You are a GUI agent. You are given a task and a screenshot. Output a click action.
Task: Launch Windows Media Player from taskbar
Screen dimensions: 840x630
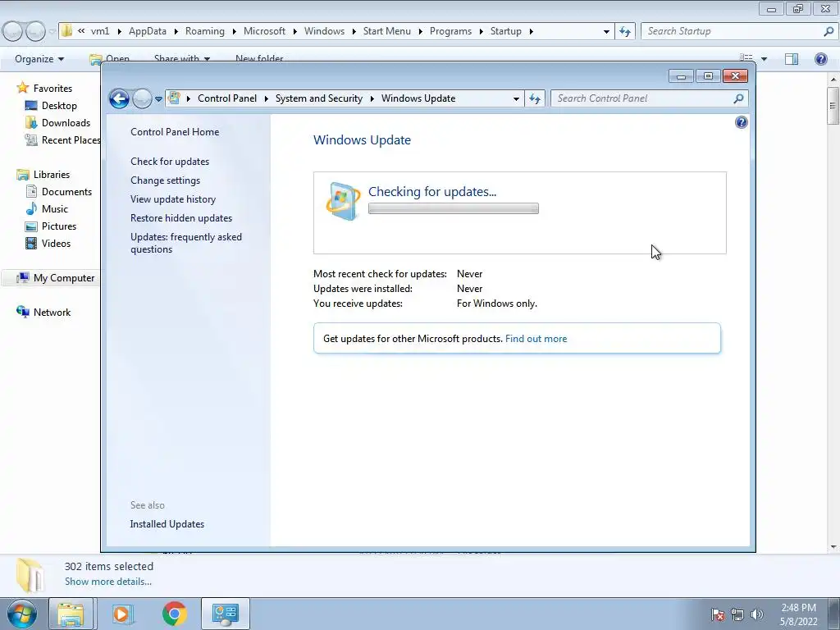pos(123,614)
